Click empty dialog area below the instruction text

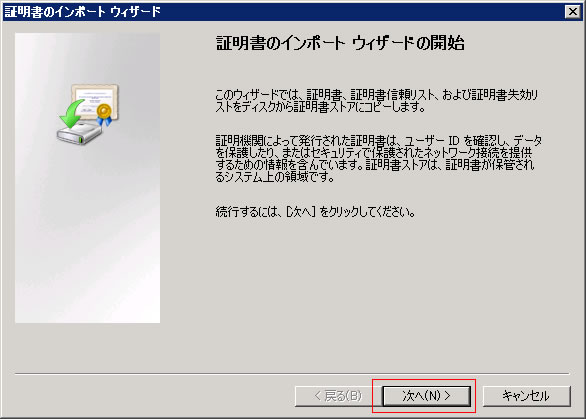(x=374, y=292)
